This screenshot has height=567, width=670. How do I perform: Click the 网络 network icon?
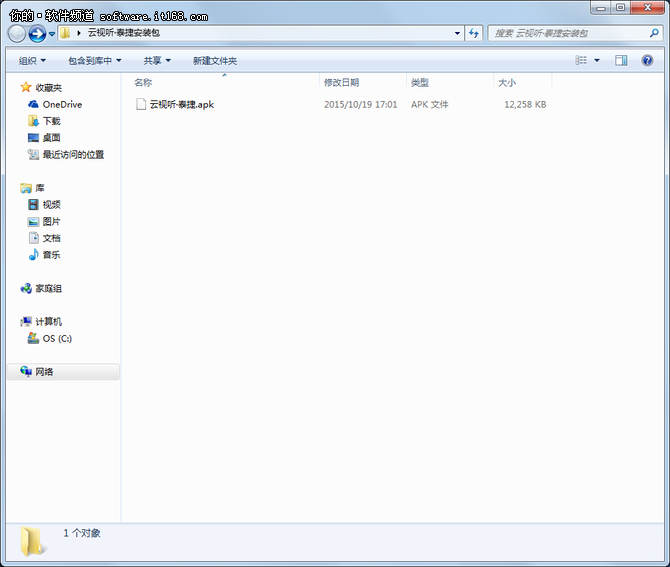click(x=26, y=371)
